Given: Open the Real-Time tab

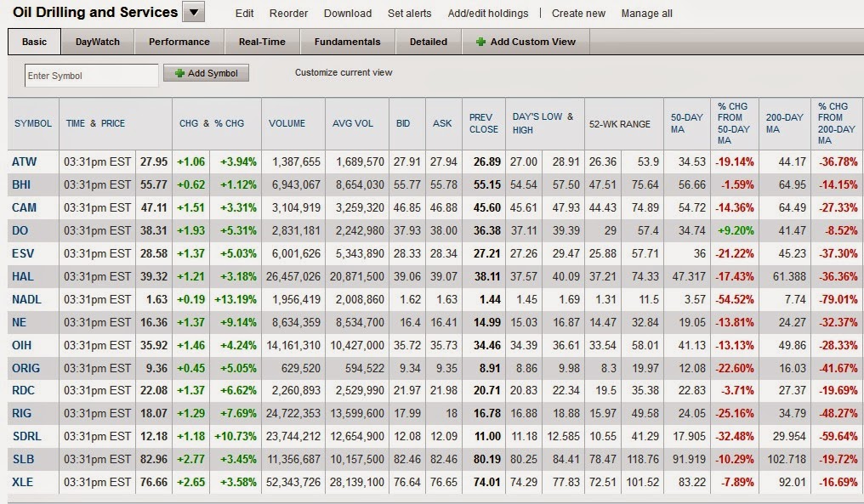Looking at the screenshot, I should [x=262, y=42].
